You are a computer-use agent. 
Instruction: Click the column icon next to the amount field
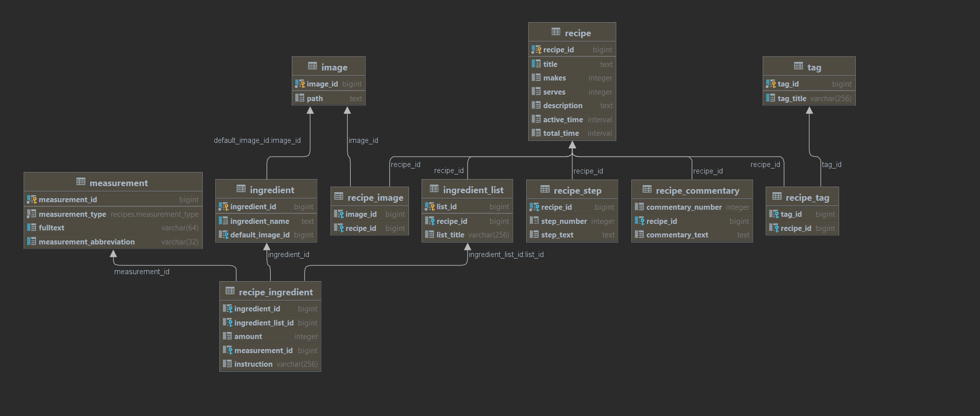point(227,336)
